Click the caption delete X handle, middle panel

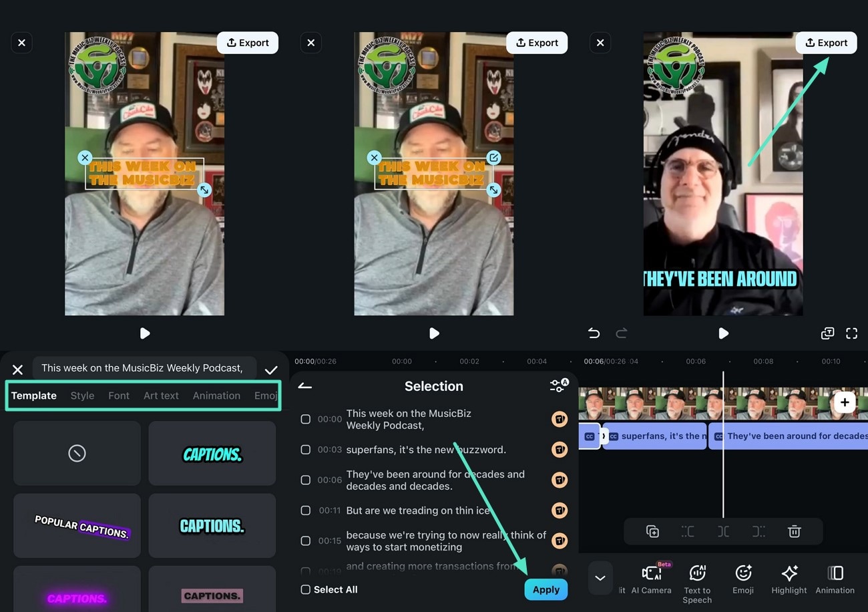coord(374,158)
